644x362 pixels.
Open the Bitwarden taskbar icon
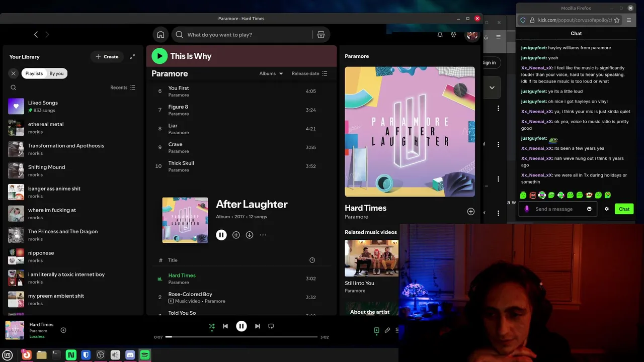tap(86, 355)
